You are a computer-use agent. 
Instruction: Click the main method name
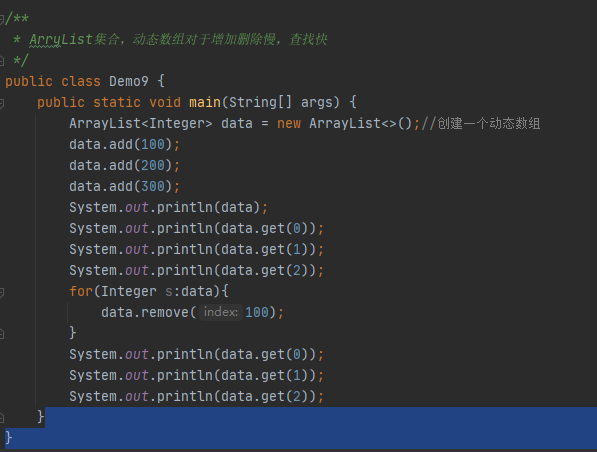click(x=205, y=102)
